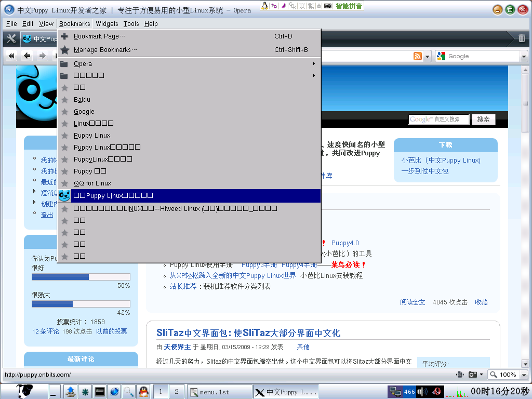Click the red Opera tray icon
This screenshot has height=399, width=532.
point(437,392)
